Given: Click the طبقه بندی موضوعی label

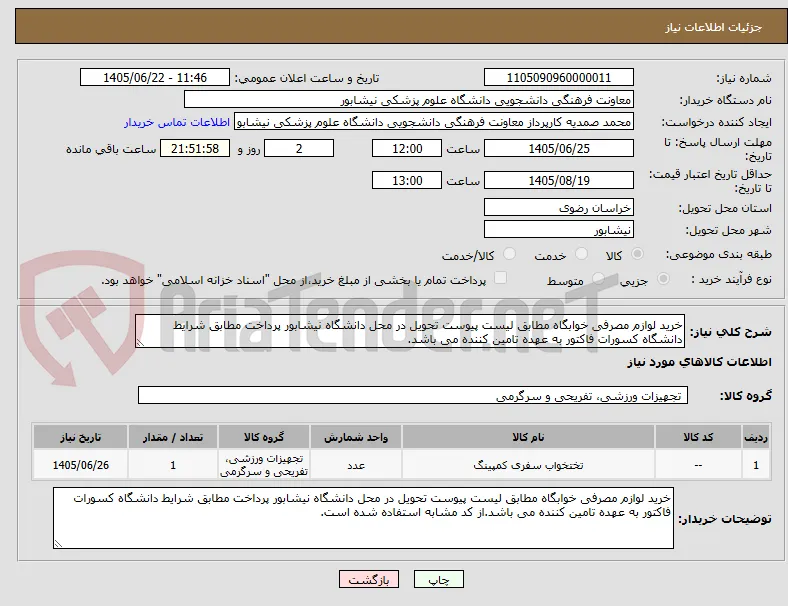Looking at the screenshot, I should click(x=719, y=254).
